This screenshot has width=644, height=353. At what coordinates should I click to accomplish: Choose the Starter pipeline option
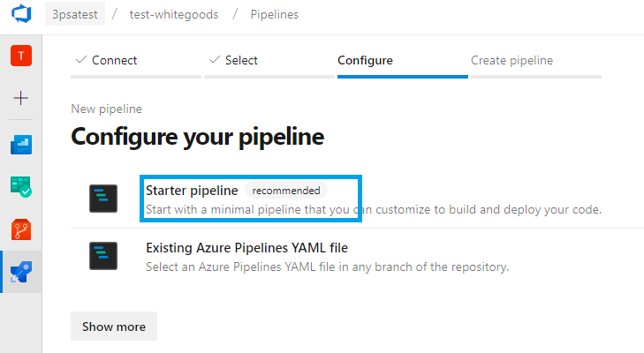(x=192, y=190)
